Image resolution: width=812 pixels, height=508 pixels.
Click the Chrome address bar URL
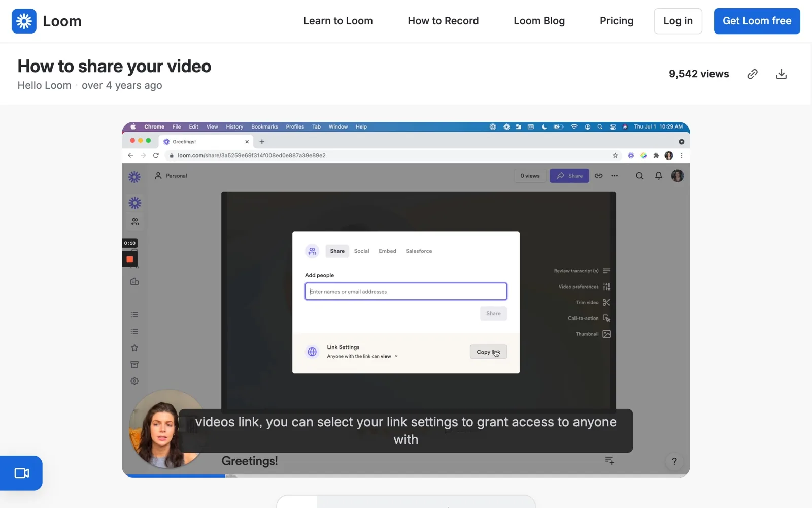coord(252,155)
